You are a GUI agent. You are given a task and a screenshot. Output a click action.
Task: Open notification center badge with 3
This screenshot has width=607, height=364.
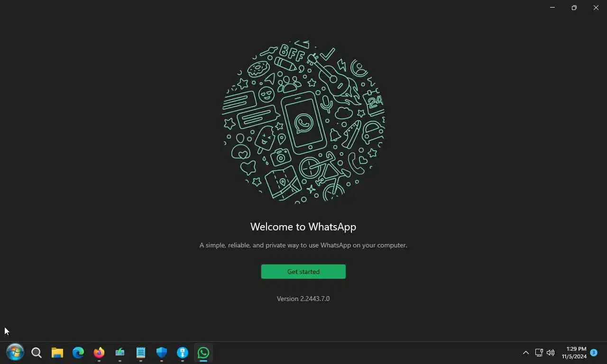pyautogui.click(x=594, y=353)
